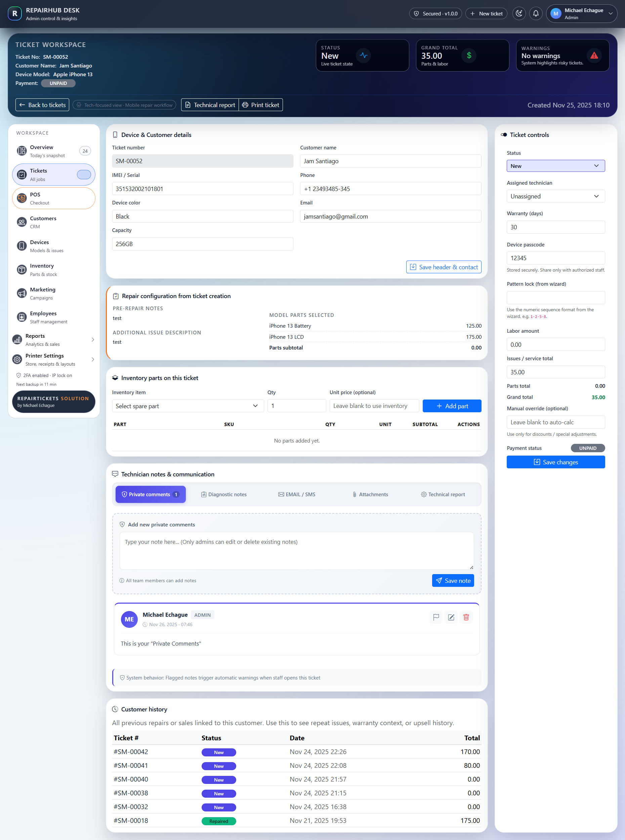Edit the private comment with the pencil icon
Screen dimensions: 625x840
click(451, 617)
